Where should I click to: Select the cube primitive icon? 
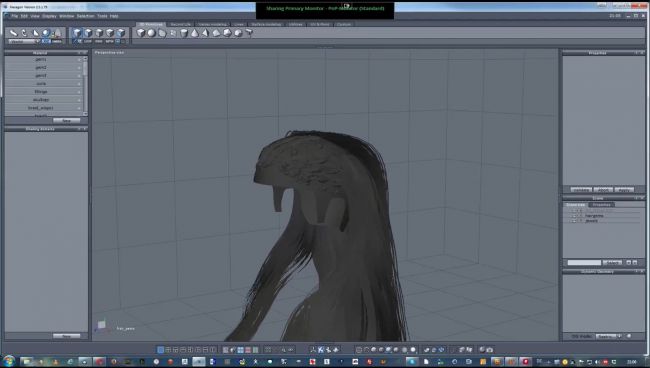pos(141,33)
